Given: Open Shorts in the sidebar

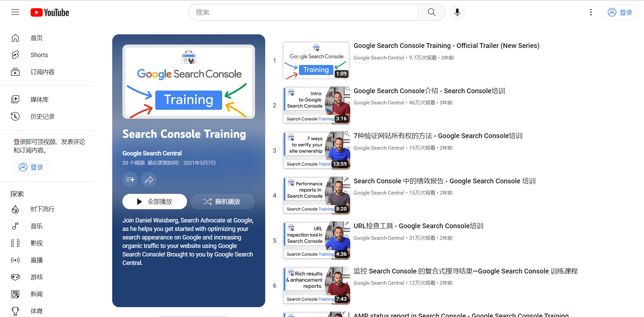Looking at the screenshot, I should click(x=48, y=55).
